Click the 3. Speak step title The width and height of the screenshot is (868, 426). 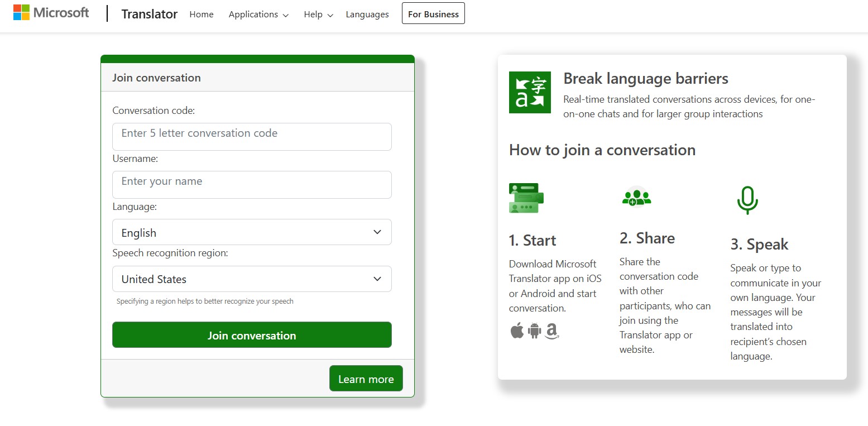[759, 245]
